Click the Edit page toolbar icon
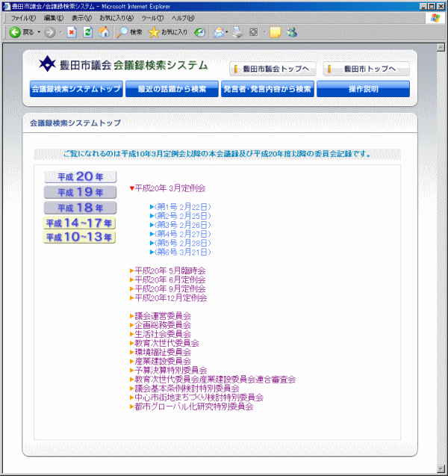The width and height of the screenshot is (448, 476). tap(254, 32)
